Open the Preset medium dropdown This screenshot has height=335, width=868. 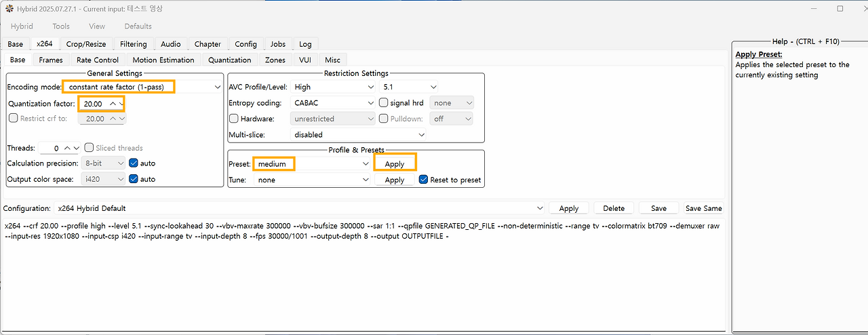click(x=312, y=163)
